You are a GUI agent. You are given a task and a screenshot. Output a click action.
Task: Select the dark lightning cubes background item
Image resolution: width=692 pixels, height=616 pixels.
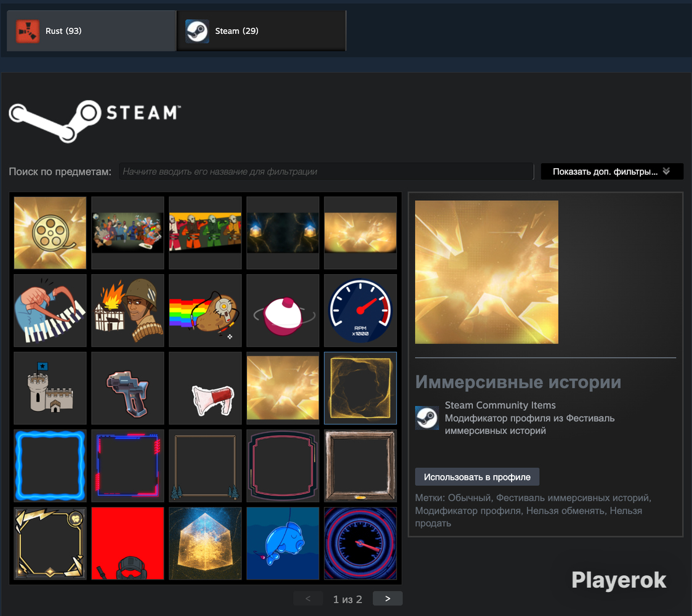click(283, 233)
